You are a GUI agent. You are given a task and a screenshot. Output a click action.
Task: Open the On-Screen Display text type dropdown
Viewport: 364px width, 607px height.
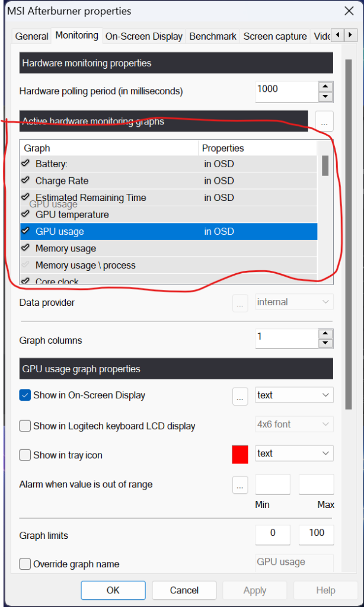click(294, 395)
